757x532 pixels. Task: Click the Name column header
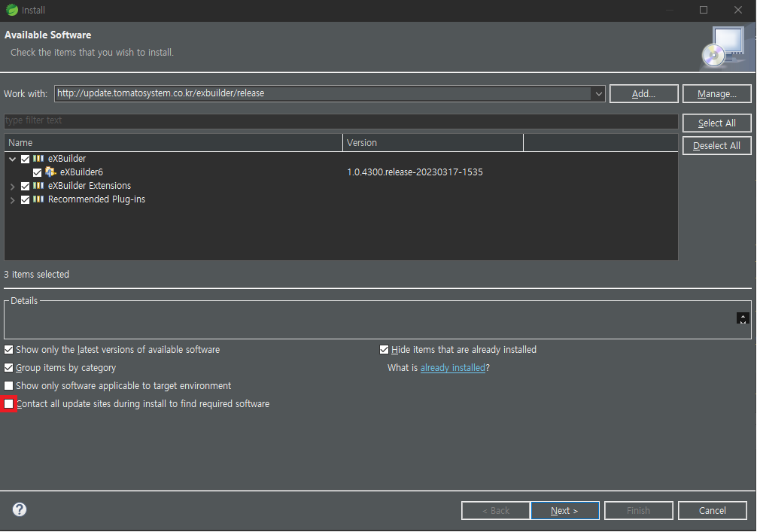click(x=173, y=143)
